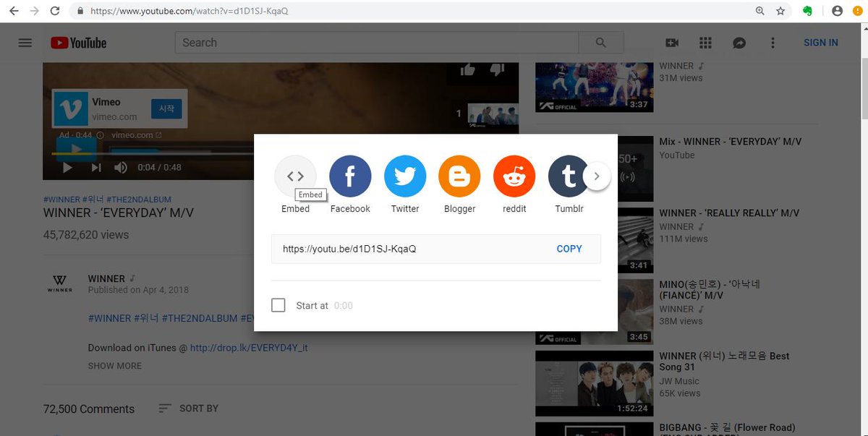Share the video on reddit

pos(514,176)
